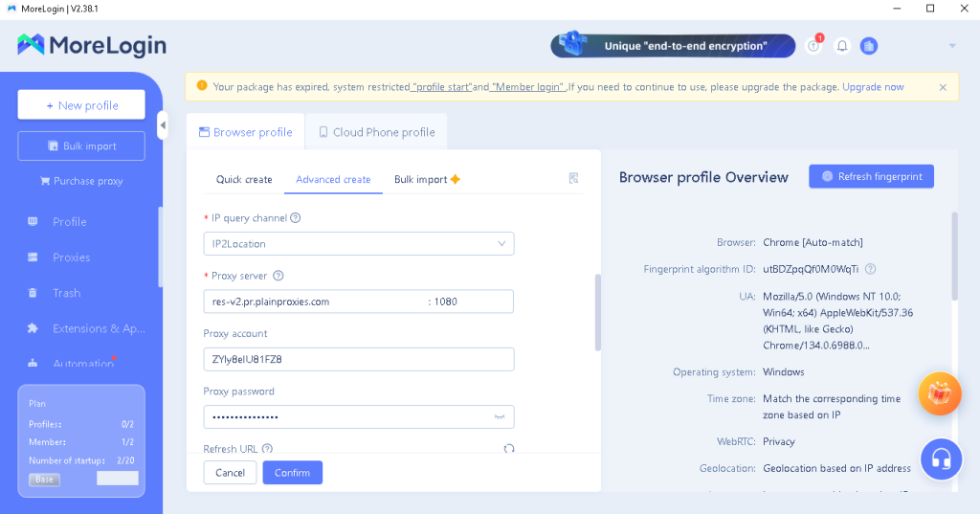Click the Refresh URL reload icon
Screen dimensions: 980x514
(x=509, y=449)
